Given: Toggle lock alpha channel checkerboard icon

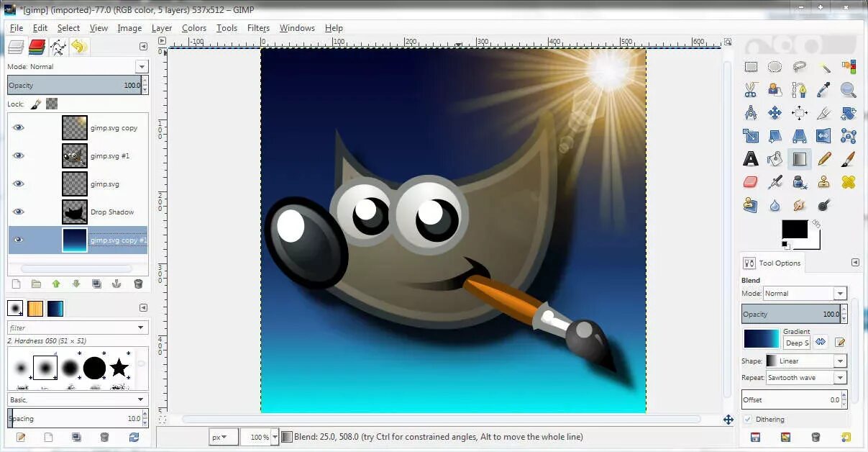Looking at the screenshot, I should click(x=52, y=104).
